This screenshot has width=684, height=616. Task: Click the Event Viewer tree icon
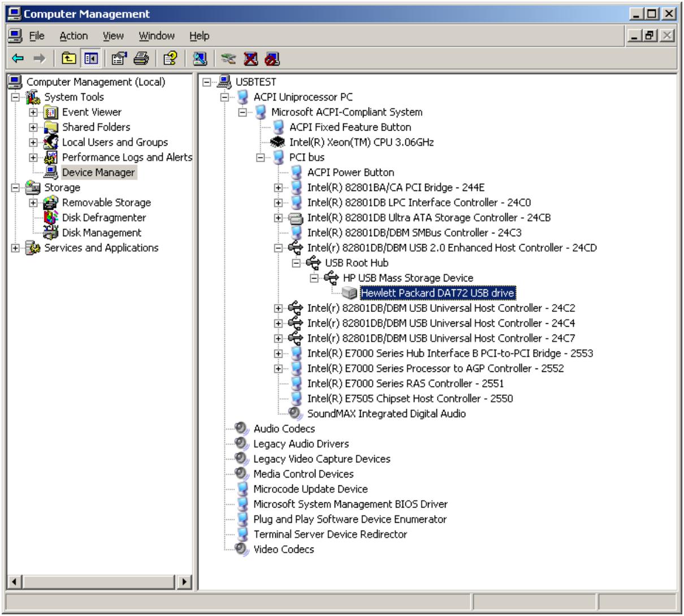tap(51, 112)
